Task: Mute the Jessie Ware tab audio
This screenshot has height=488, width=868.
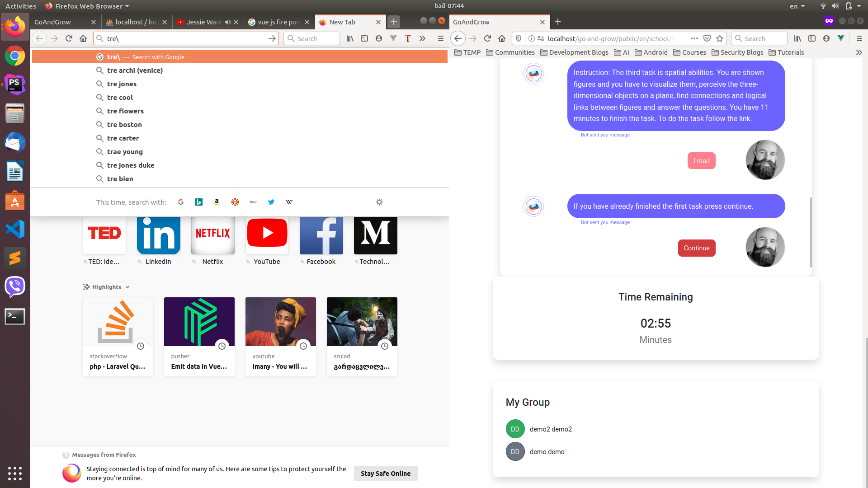Action: point(228,22)
